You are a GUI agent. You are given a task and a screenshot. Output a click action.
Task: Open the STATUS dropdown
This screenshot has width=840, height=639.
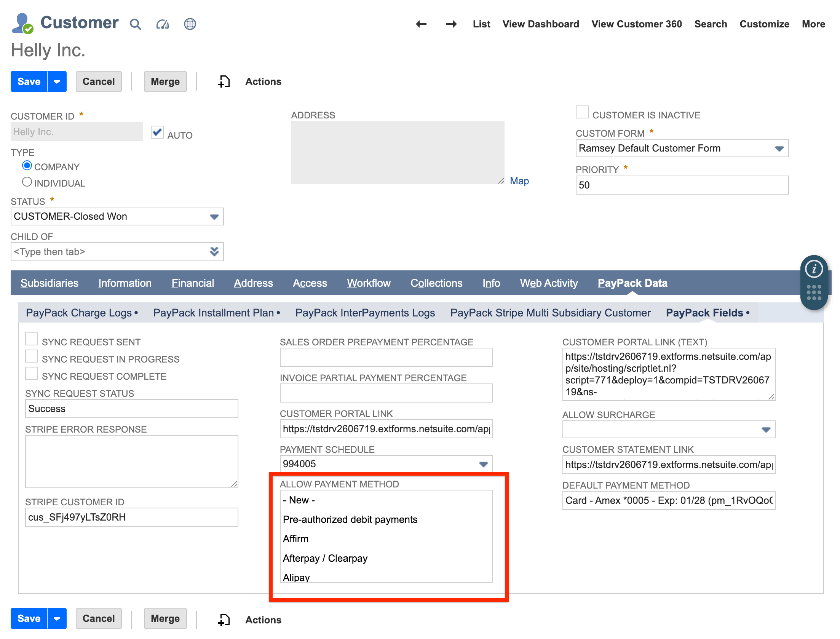tap(214, 216)
